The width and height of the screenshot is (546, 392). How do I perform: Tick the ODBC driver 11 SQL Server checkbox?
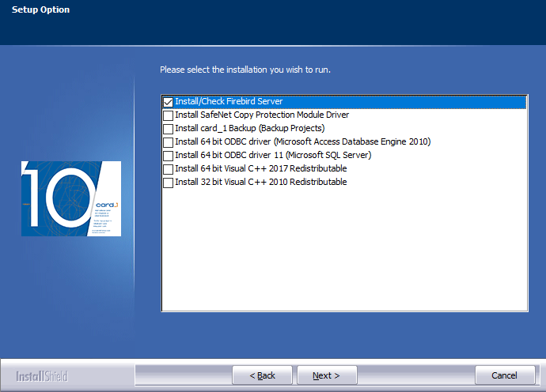pos(168,156)
